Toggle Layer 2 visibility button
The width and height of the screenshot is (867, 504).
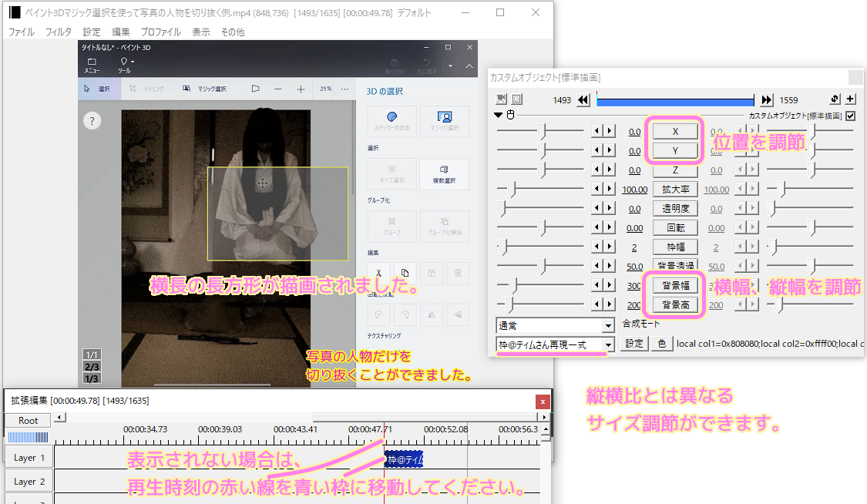pyautogui.click(x=29, y=482)
